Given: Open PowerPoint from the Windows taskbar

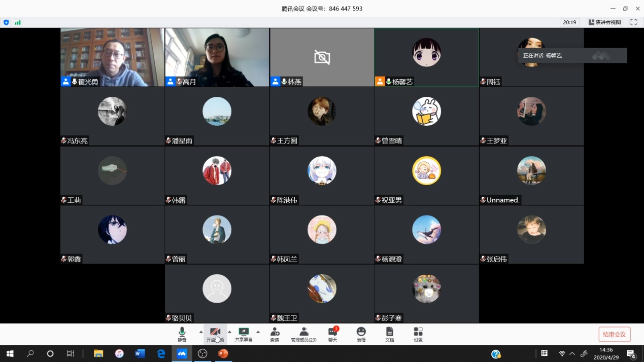Looking at the screenshot, I should (223, 353).
